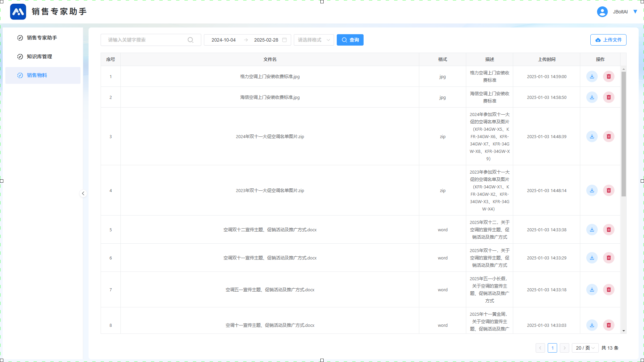
Task: Click the 描述 column header
Action: click(x=490, y=59)
